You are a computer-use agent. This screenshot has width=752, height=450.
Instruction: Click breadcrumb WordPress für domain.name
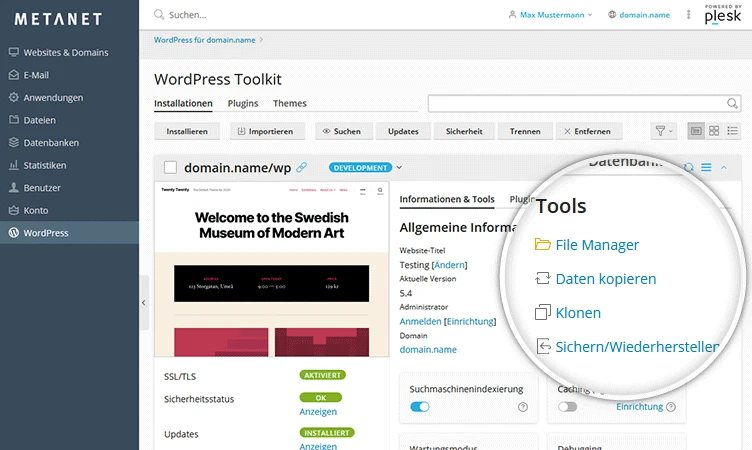pyautogui.click(x=204, y=40)
